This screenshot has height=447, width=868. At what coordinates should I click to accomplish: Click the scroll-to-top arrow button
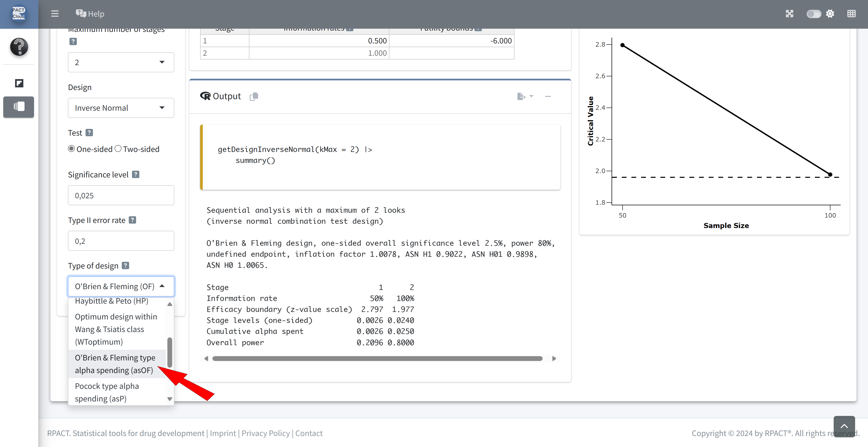tap(844, 426)
